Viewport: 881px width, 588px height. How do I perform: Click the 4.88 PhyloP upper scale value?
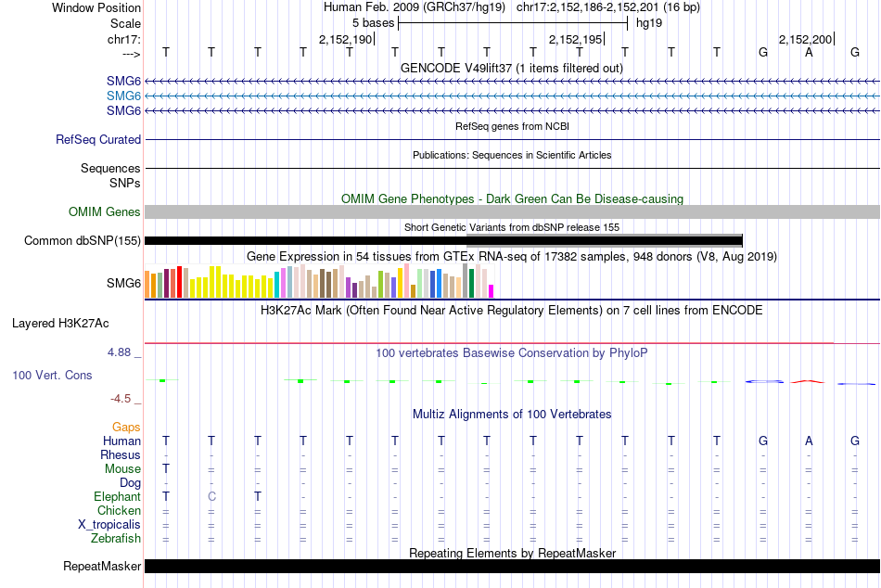coord(119,352)
